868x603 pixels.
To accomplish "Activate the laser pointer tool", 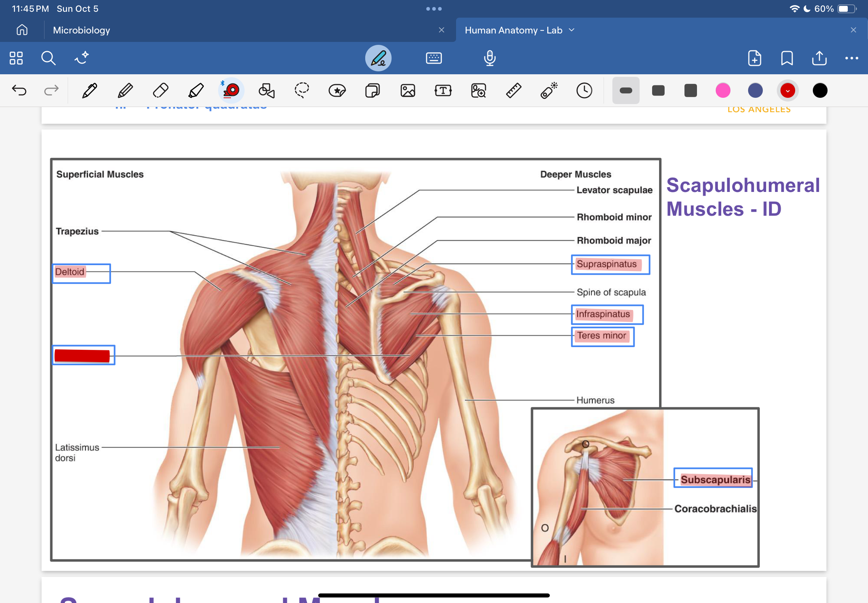I will point(549,91).
